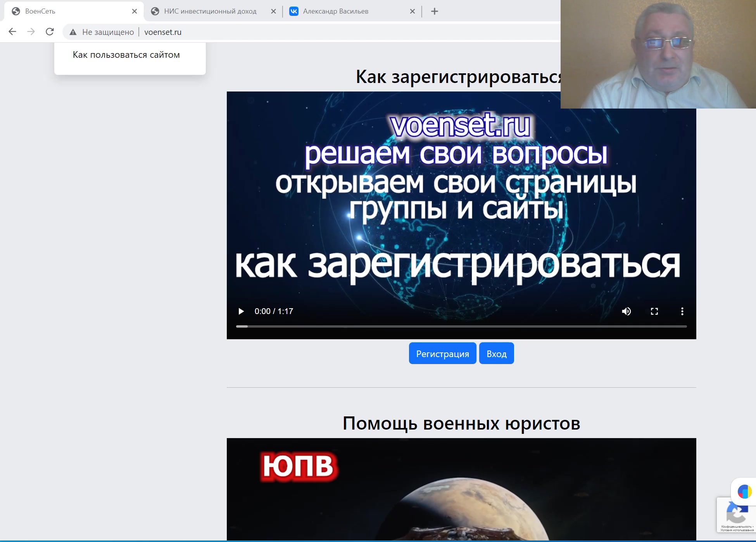Click the 0:00 / 1:17 time display

coord(274,311)
